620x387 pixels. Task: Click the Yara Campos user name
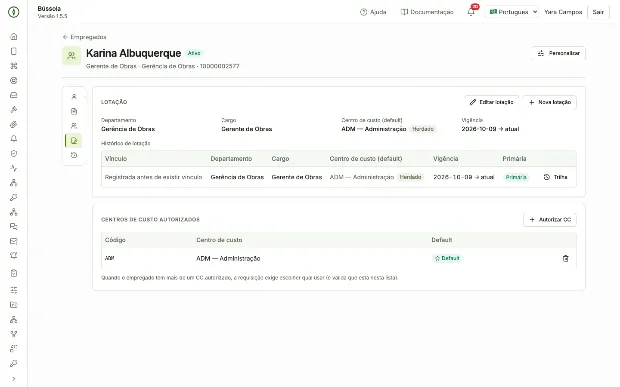[563, 12]
